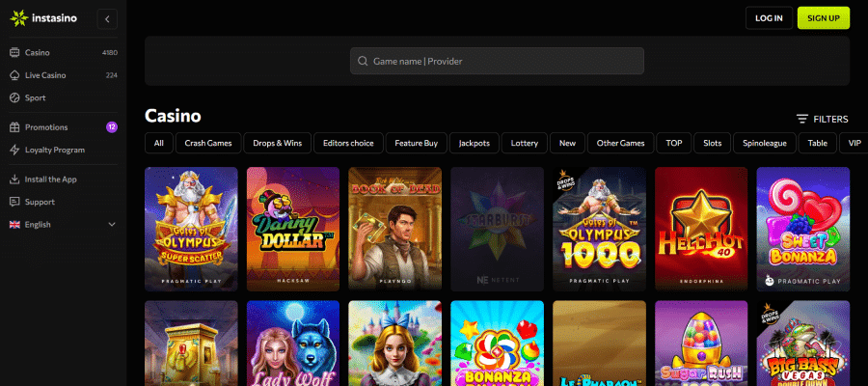Select the Table category

817,143
